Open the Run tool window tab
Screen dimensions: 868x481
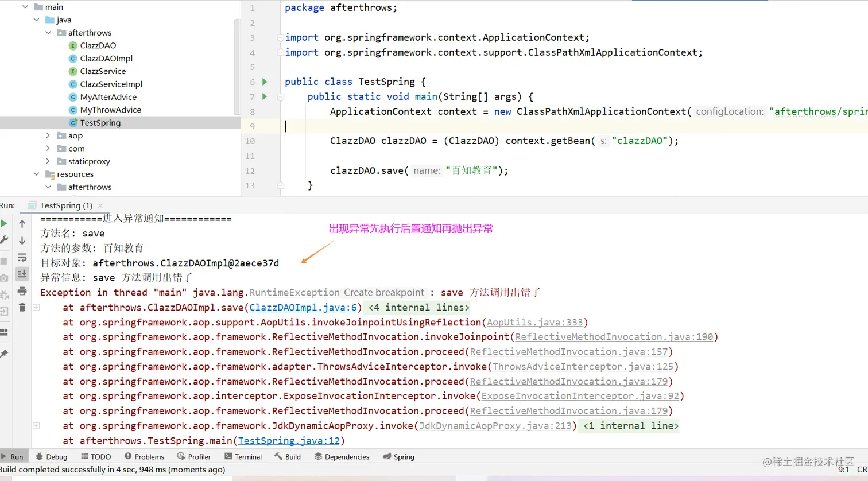pyautogui.click(x=13, y=457)
